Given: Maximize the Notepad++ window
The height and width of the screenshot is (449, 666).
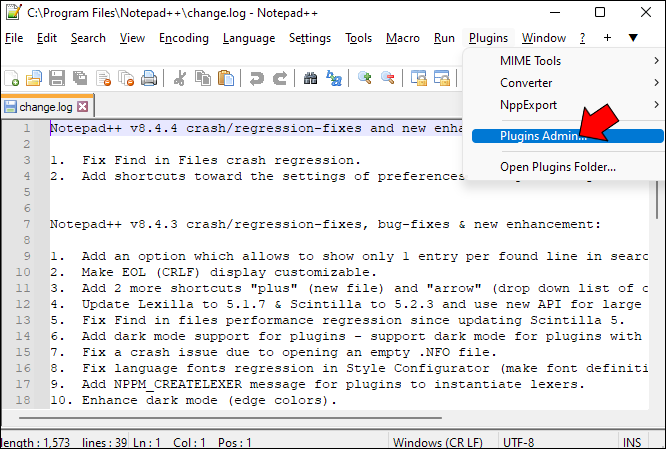Looking at the screenshot, I should coord(600,12).
